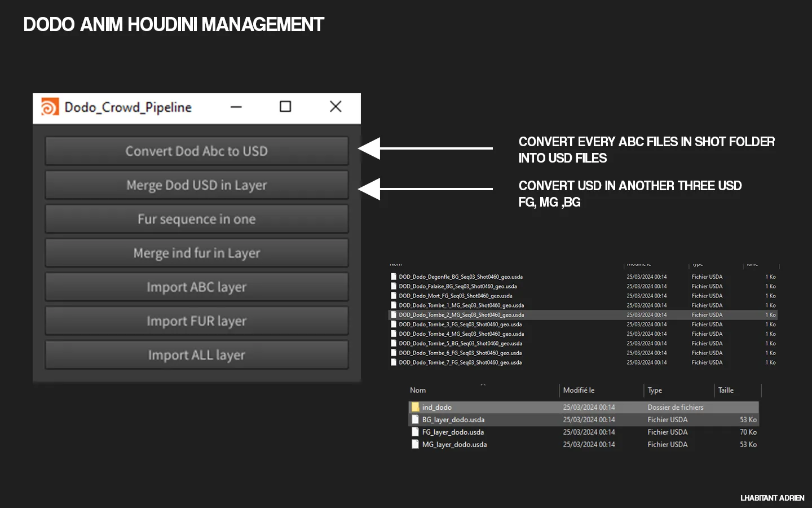
Task: Click the file icon beside DOD_Dodo_Tombe_4_MG_Seq03_Shot0460_geo.usda
Action: click(394, 334)
